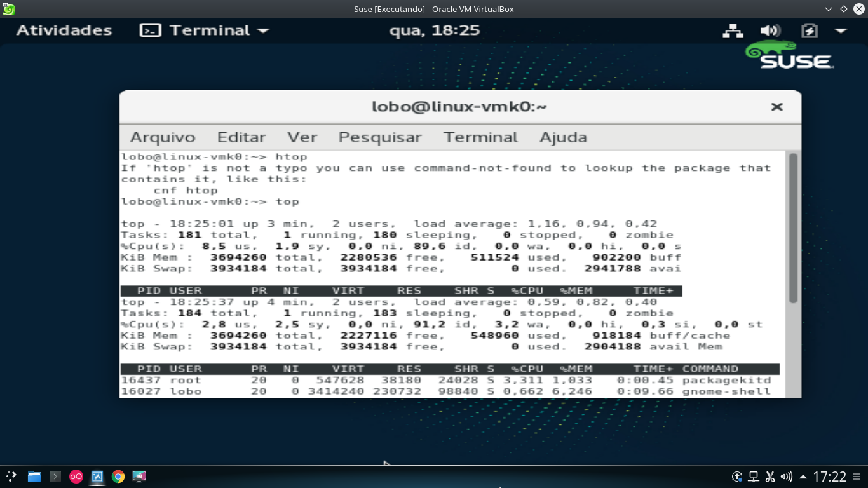This screenshot has width=868, height=488.
Task: Open the chevron dropdown at the top bar right
Action: 841,30
